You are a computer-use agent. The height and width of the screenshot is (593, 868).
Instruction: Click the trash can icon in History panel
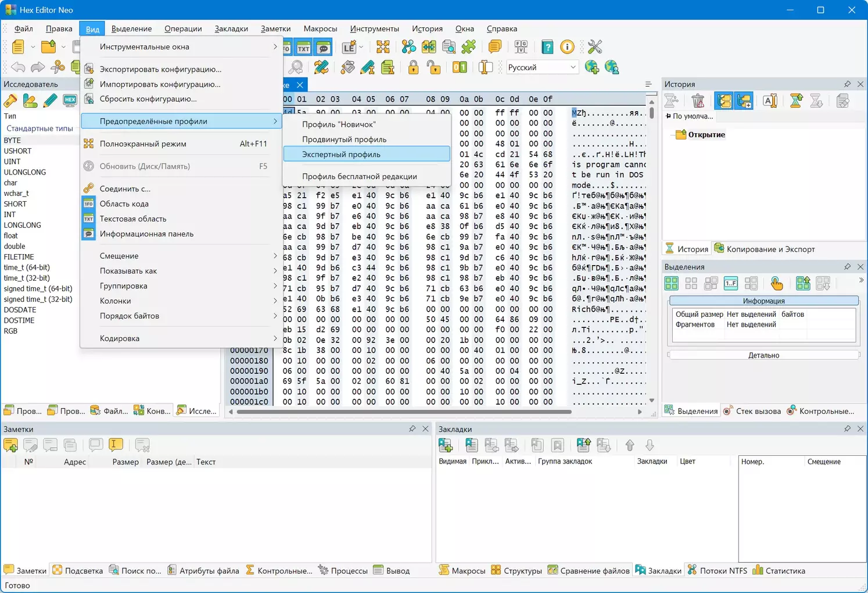pos(698,101)
